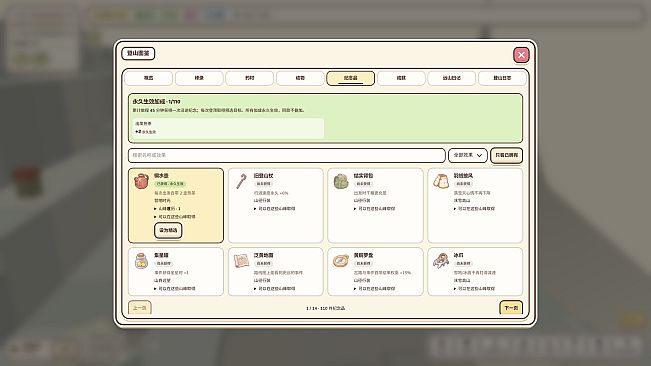Click the yellowed map icon

(241, 261)
